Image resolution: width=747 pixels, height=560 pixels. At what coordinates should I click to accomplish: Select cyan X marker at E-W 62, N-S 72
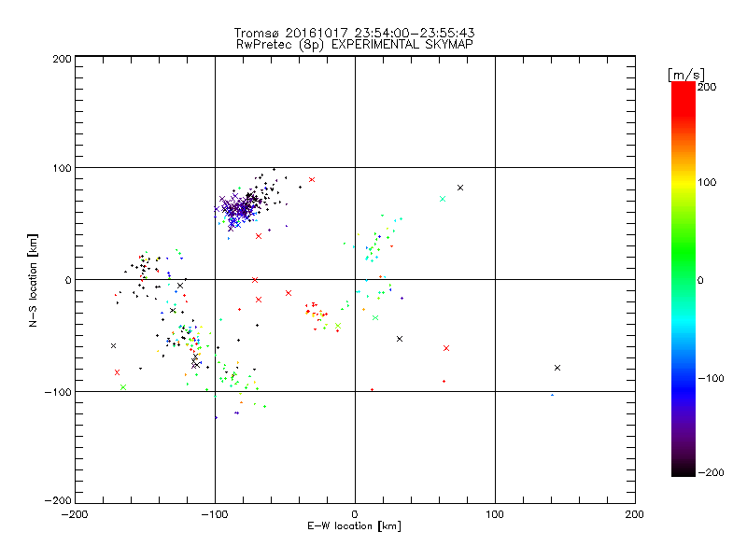pos(443,199)
